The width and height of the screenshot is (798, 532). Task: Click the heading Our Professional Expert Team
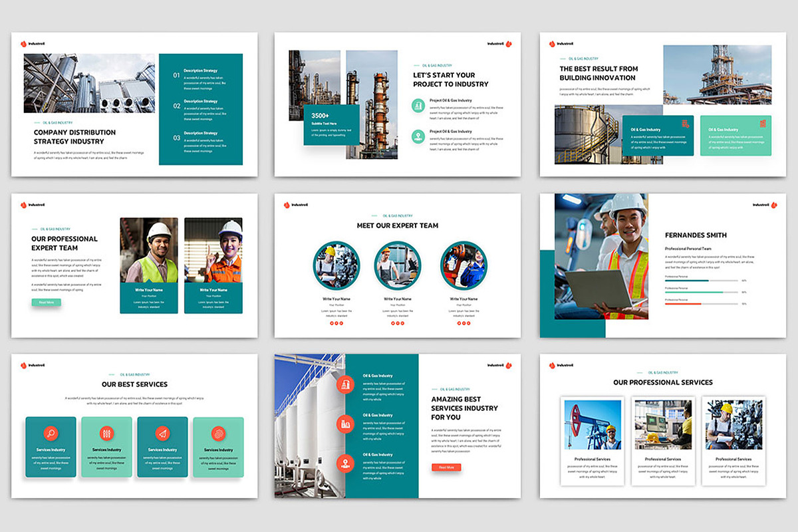(x=65, y=243)
